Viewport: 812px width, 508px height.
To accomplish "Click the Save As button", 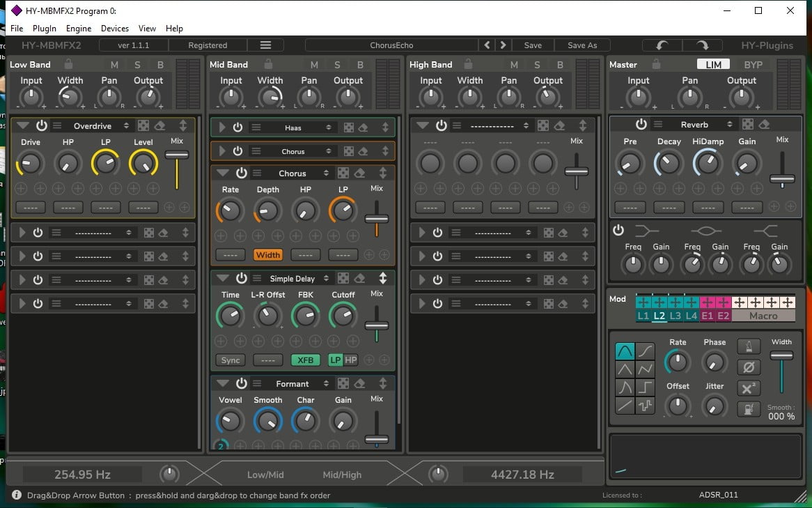I will click(x=582, y=45).
